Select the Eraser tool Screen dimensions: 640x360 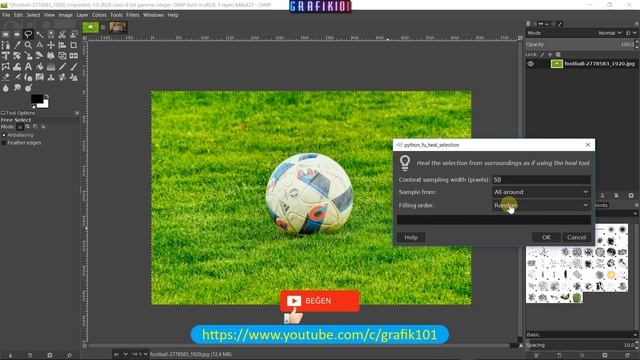6,77
